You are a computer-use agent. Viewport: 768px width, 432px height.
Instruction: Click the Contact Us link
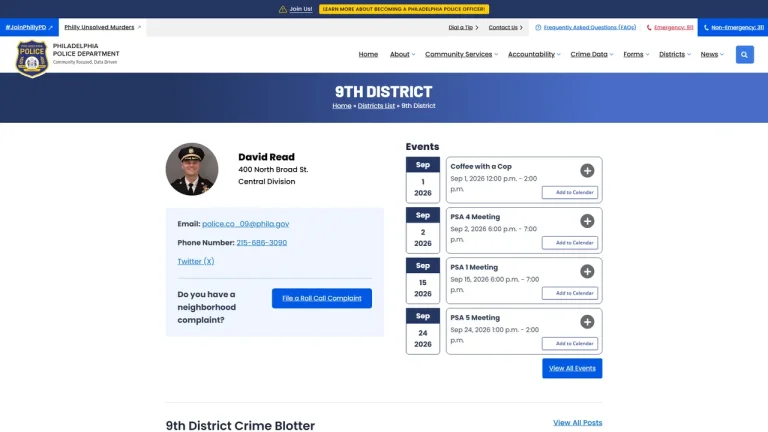point(505,27)
